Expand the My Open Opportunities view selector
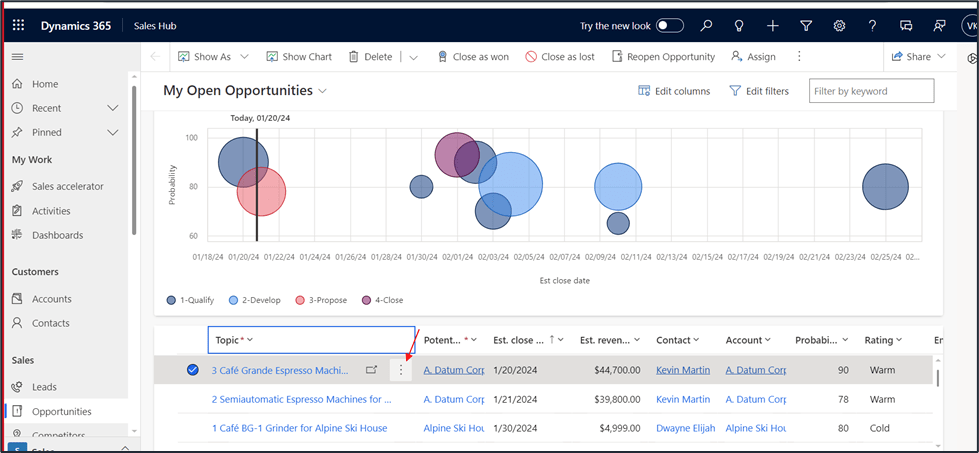This screenshot has width=979, height=453. (x=322, y=91)
